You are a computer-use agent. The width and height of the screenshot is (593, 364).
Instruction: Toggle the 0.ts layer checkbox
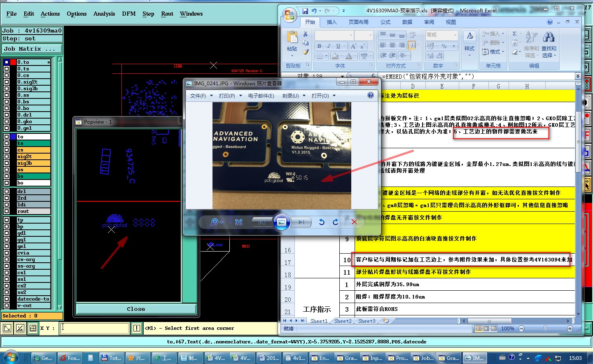(7, 69)
